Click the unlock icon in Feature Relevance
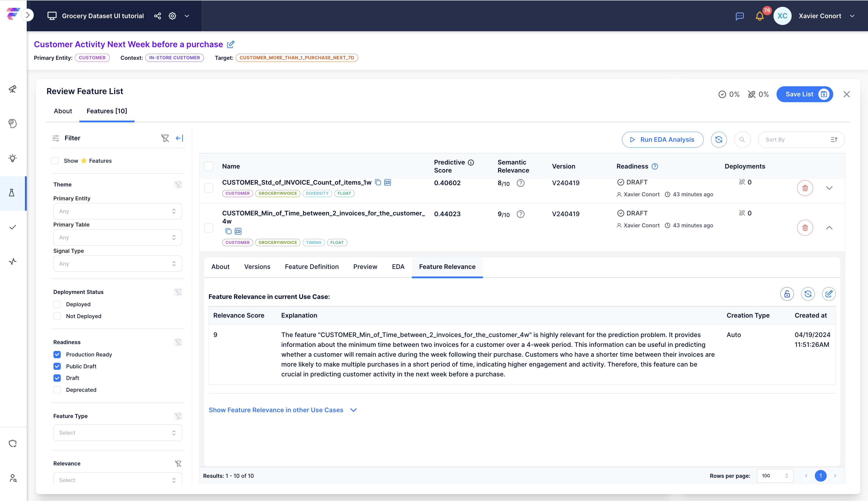Viewport: 868px width, 501px height. (787, 294)
